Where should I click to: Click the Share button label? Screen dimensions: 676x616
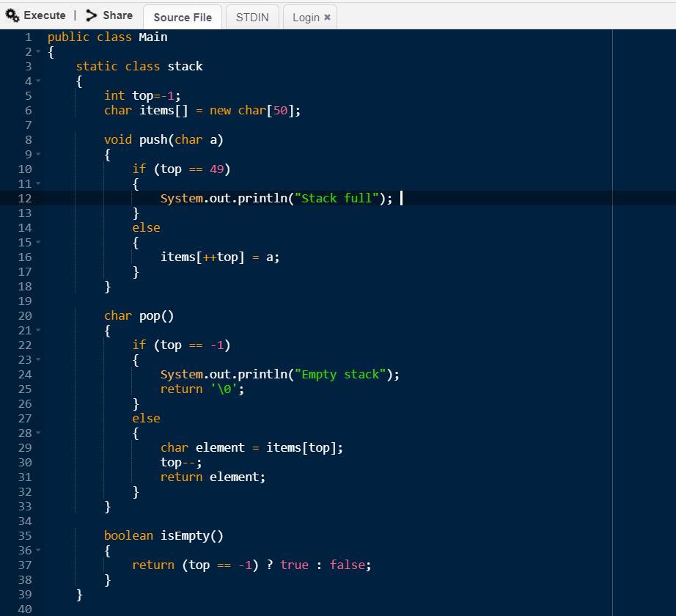point(118,15)
